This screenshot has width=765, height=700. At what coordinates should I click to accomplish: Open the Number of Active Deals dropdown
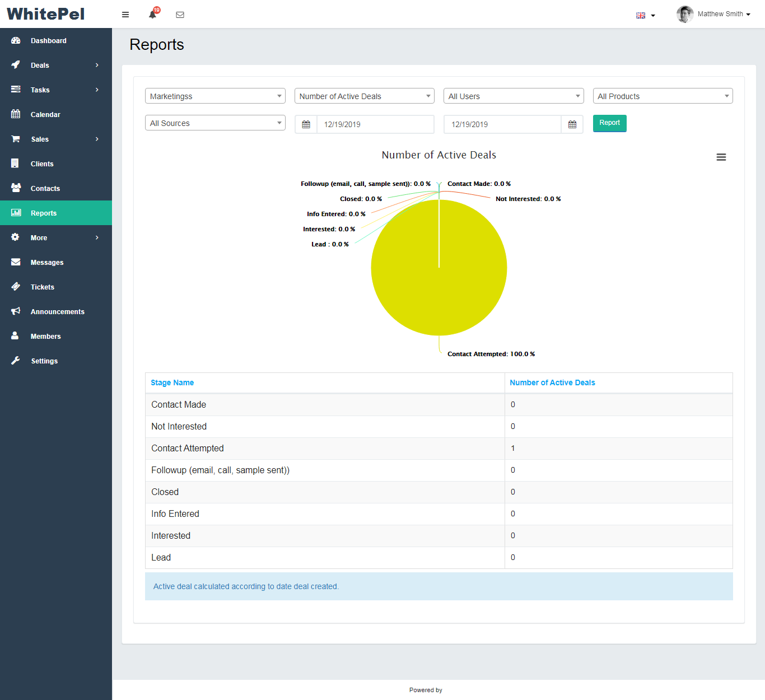tap(364, 96)
